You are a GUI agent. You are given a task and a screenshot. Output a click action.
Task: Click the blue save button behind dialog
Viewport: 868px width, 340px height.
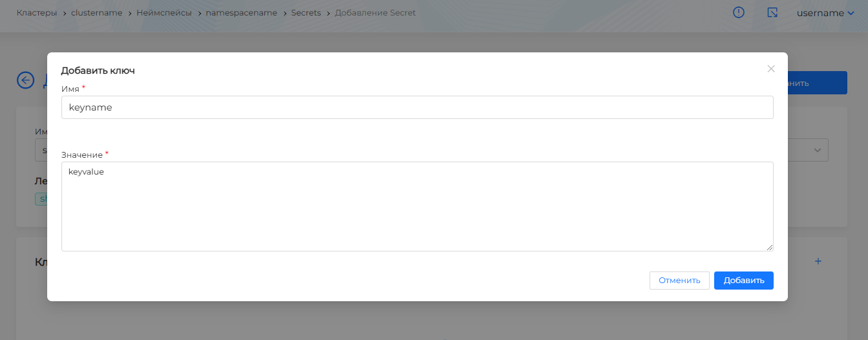[x=817, y=83]
